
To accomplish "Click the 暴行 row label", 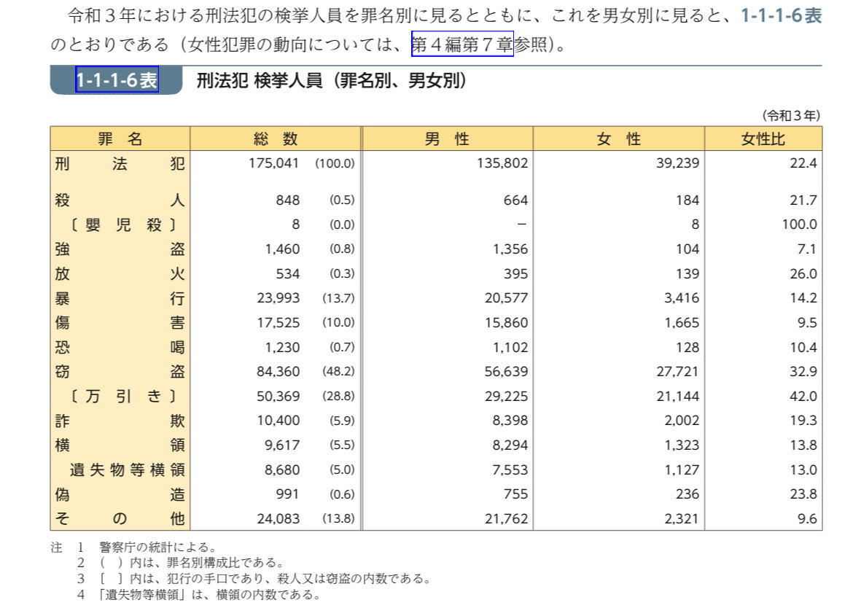I will point(120,298).
